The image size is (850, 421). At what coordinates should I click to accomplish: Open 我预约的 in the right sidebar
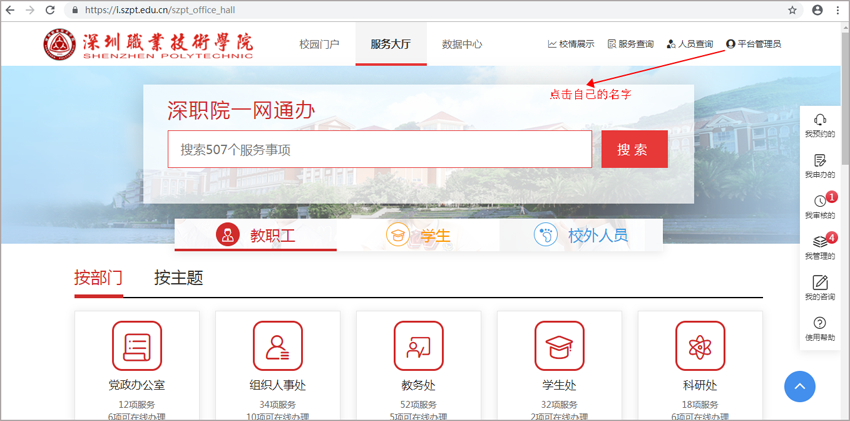[x=819, y=125]
